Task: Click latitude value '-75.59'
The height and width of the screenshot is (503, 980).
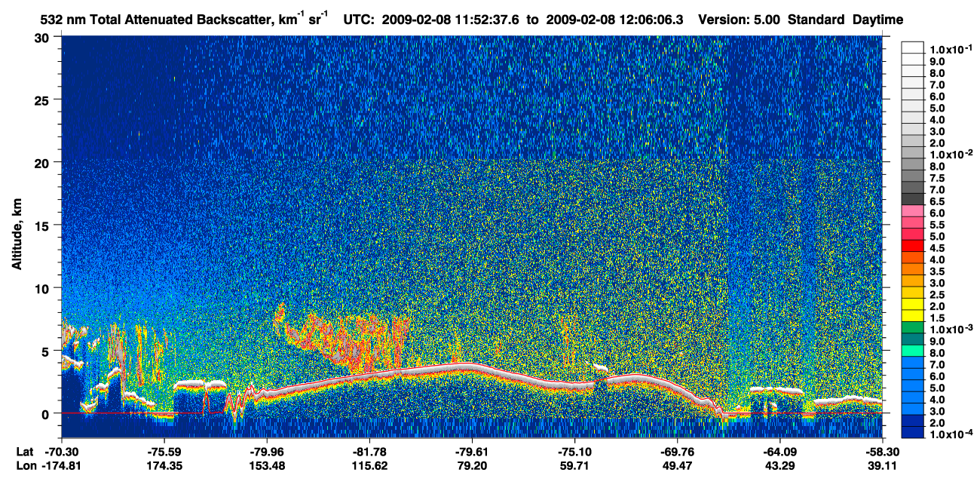Action: (164, 452)
